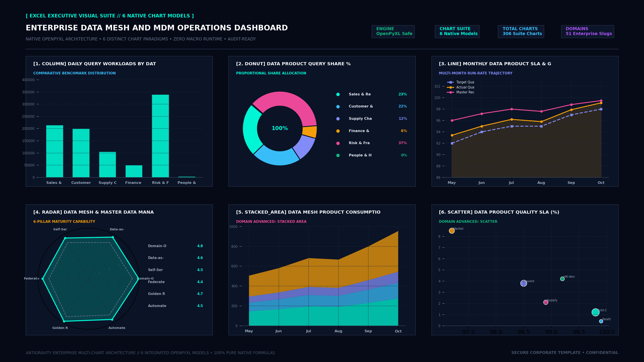Click the Risk & Fra pink legend dot

coord(338,143)
